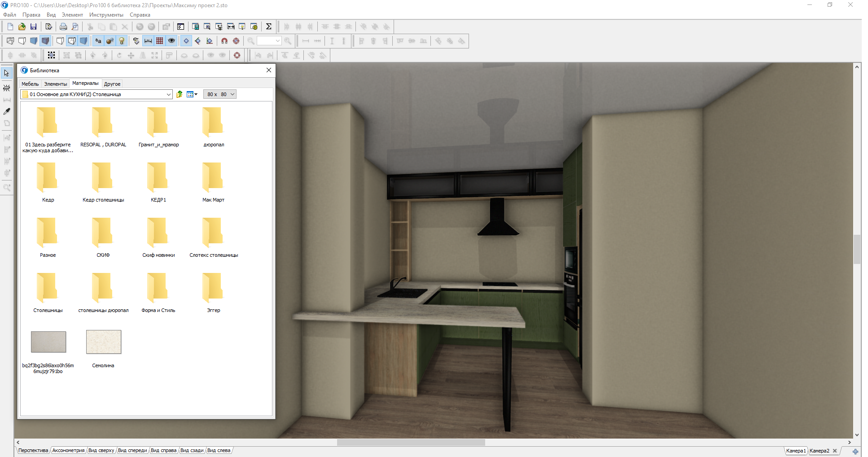Switch to the Мебель library tab
The image size is (868, 457).
(x=30, y=84)
